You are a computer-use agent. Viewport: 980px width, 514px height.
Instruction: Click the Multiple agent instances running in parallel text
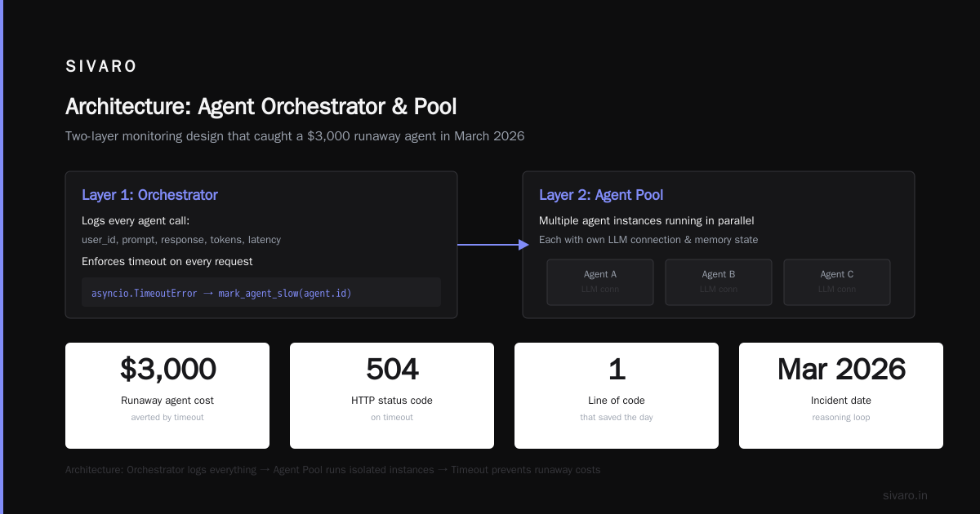pyautogui.click(x=647, y=221)
